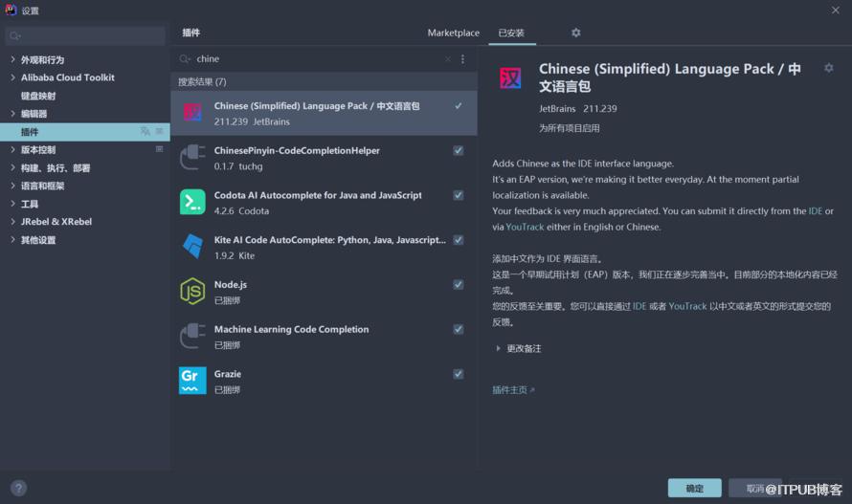Click the large Chinese language pack logo in details

point(510,77)
